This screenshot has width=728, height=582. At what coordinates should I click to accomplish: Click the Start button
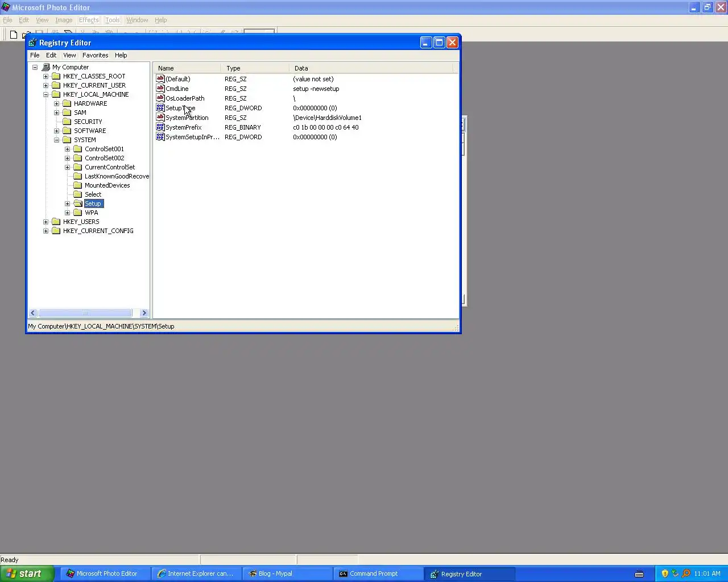[x=27, y=573]
